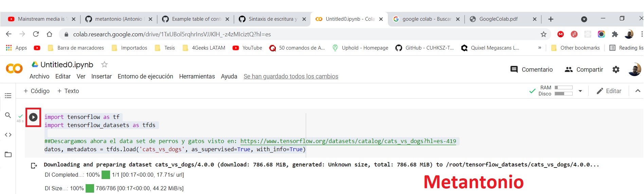Screen dimensions: 644x194
Task: Click the Colab CO logo
Action: (14, 69)
